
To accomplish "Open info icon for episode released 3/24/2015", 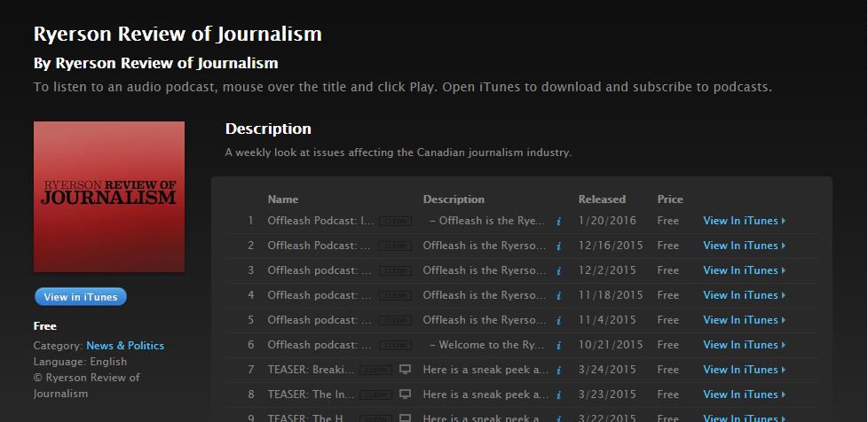I will (x=558, y=371).
